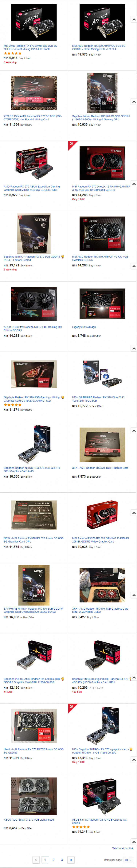
Task: Open the Items per page dropdown
Action: (128, 860)
